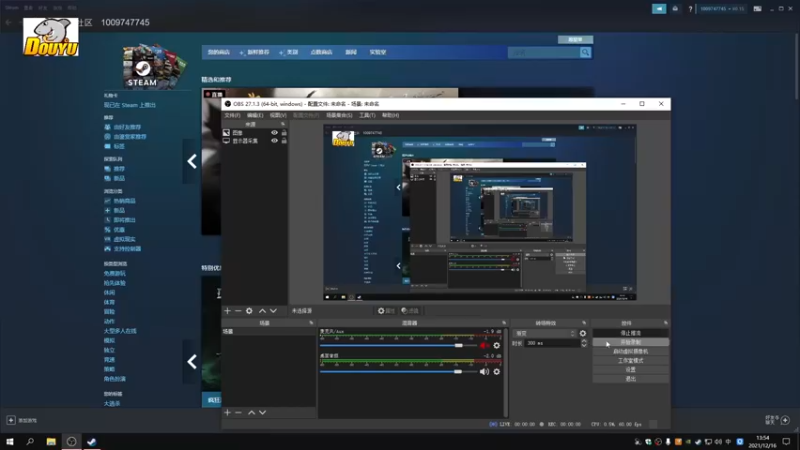This screenshot has height=450, width=800.
Task: Enable 工作室模式 in OBS controls
Action: 631,360
